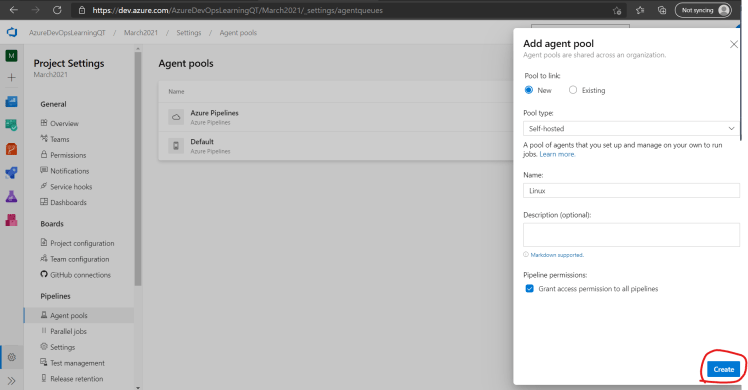
Task: Open Repos icon in left rail
Action: pyautogui.click(x=11, y=149)
